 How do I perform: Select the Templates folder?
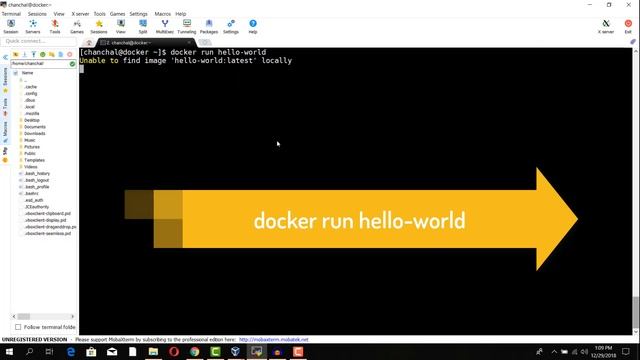[x=34, y=160]
